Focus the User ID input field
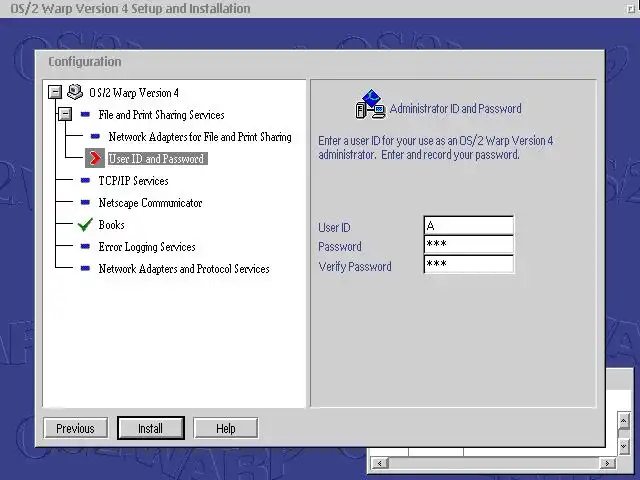Viewport: 640px width, 480px height. pos(469,225)
